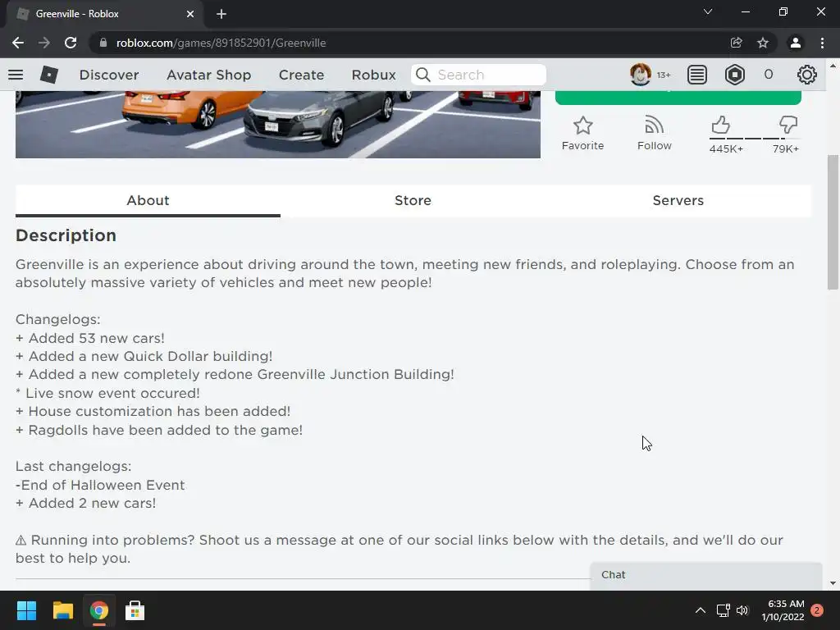Open the Chrome profile icon
The image size is (840, 630).
796,43
